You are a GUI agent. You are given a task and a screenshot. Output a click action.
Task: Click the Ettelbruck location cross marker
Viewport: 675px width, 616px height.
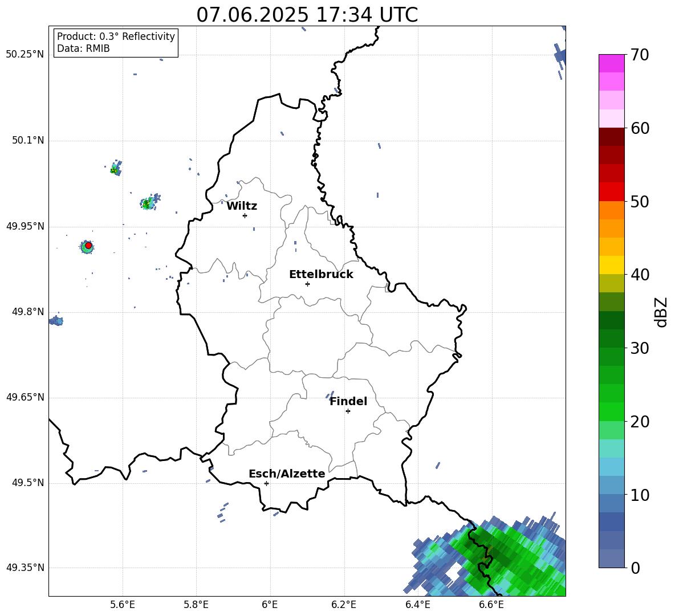click(x=307, y=284)
